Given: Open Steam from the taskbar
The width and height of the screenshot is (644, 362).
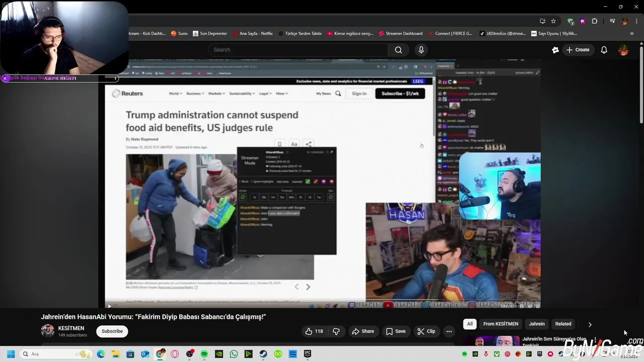Looking at the screenshot, I should pyautogui.click(x=263, y=354).
